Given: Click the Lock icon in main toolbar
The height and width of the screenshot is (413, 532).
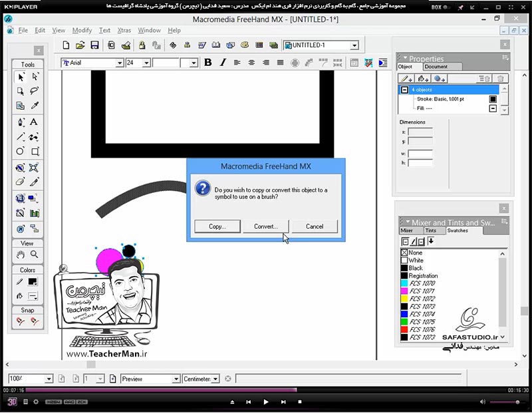Looking at the screenshot, I should (x=142, y=45).
